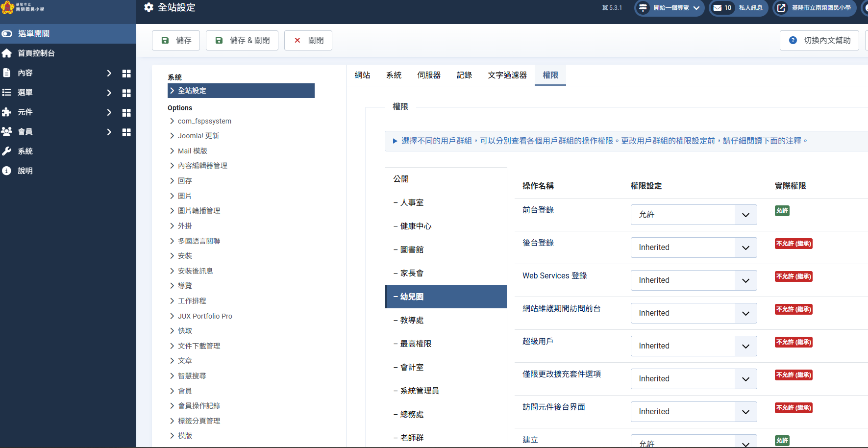Click the 關閉 close button
The height and width of the screenshot is (448, 868).
(308, 40)
